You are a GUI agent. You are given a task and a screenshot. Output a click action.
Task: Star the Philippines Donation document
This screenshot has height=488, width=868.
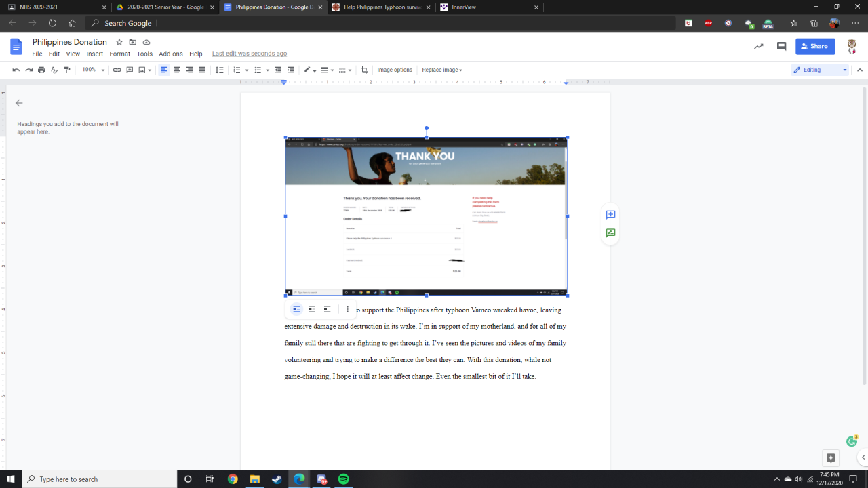(x=119, y=42)
